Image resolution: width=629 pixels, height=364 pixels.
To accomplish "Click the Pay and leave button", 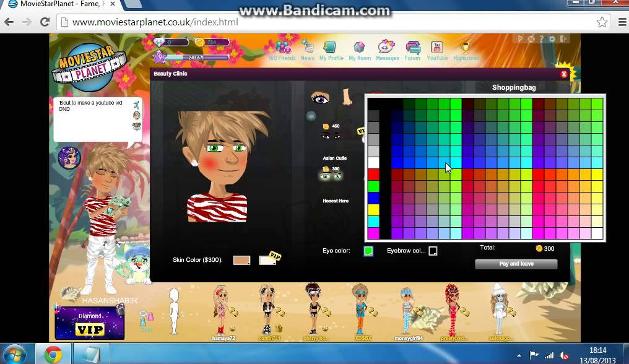I will 516,264.
